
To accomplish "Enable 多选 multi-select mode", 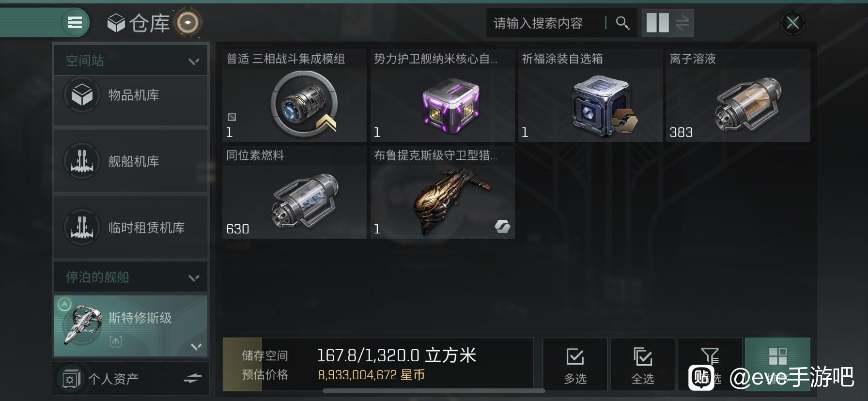I will [575, 365].
